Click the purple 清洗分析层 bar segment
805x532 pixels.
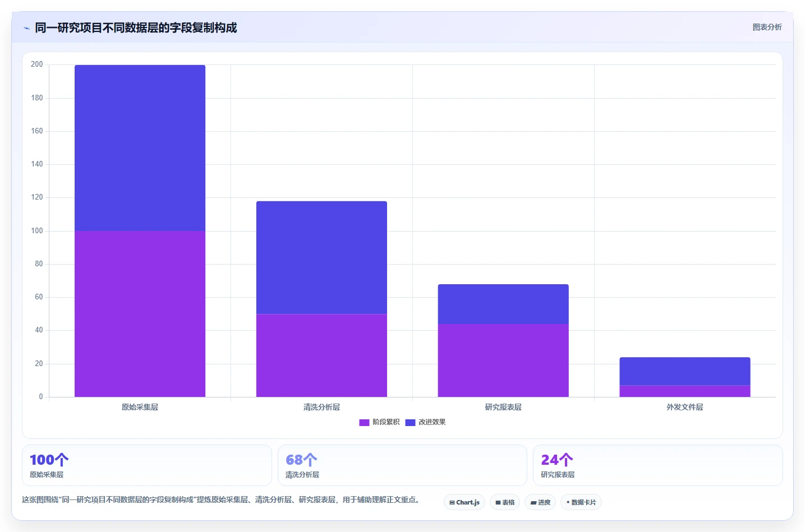point(321,355)
